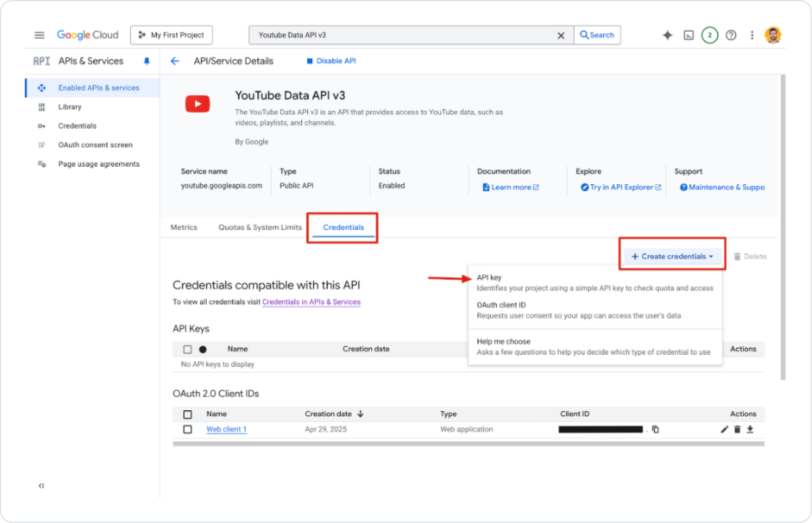Click the API Keys Creation date header
Viewport: 812px width, 523px height.
click(x=366, y=349)
